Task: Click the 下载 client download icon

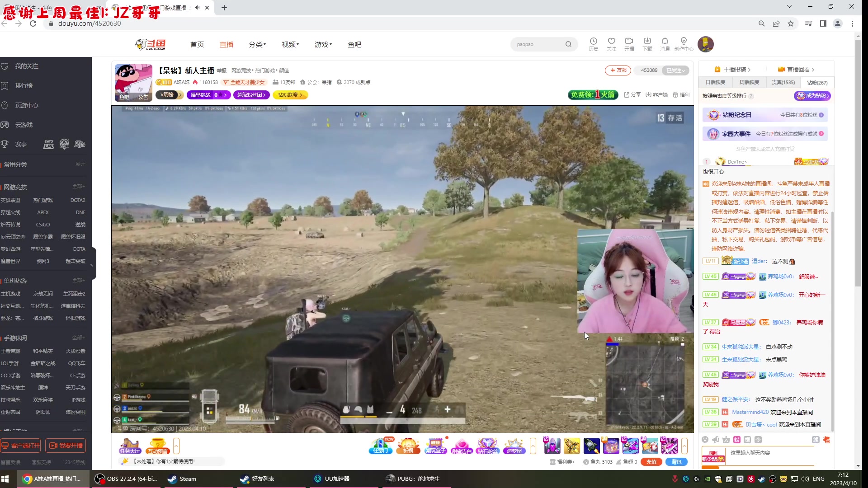Action: point(647,44)
